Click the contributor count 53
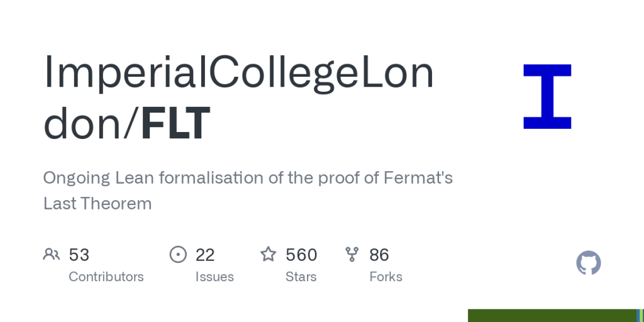 (x=79, y=255)
